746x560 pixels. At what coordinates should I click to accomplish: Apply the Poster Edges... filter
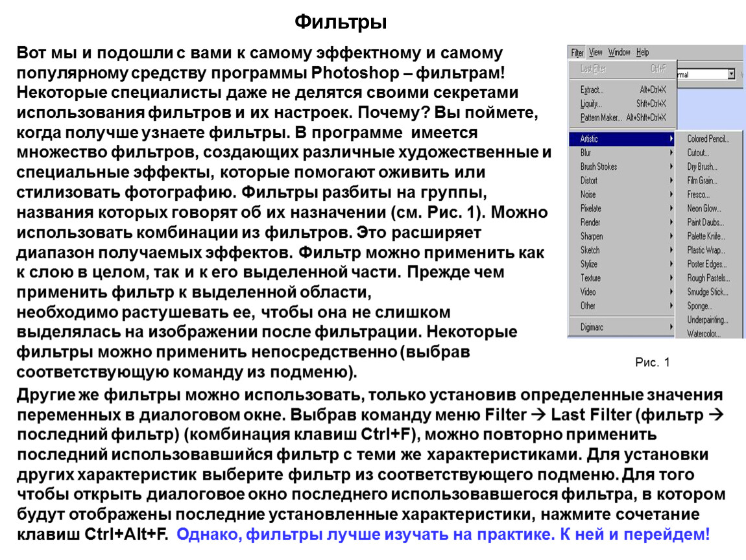click(x=708, y=264)
